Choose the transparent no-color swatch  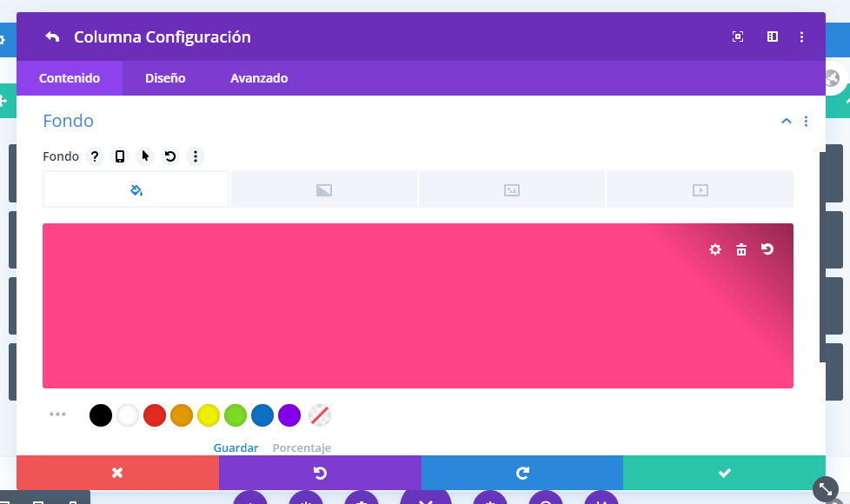320,415
